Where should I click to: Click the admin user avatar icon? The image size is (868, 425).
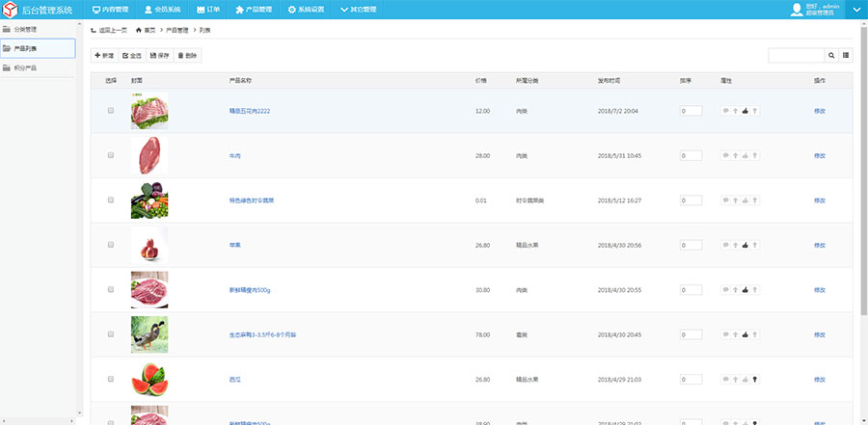coord(796,10)
